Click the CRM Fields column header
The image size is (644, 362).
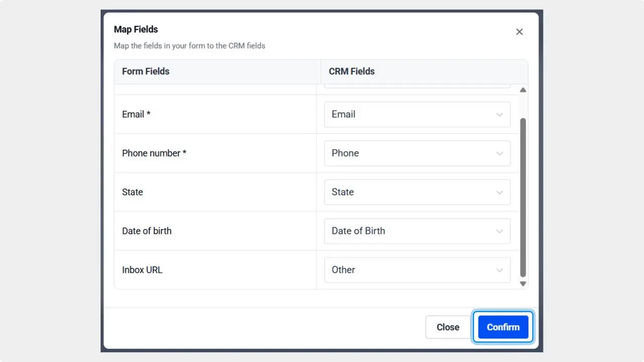point(351,71)
